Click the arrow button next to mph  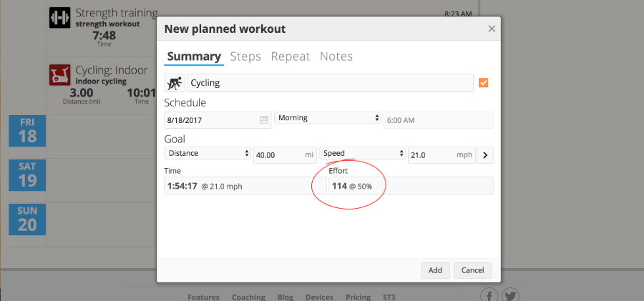click(485, 155)
